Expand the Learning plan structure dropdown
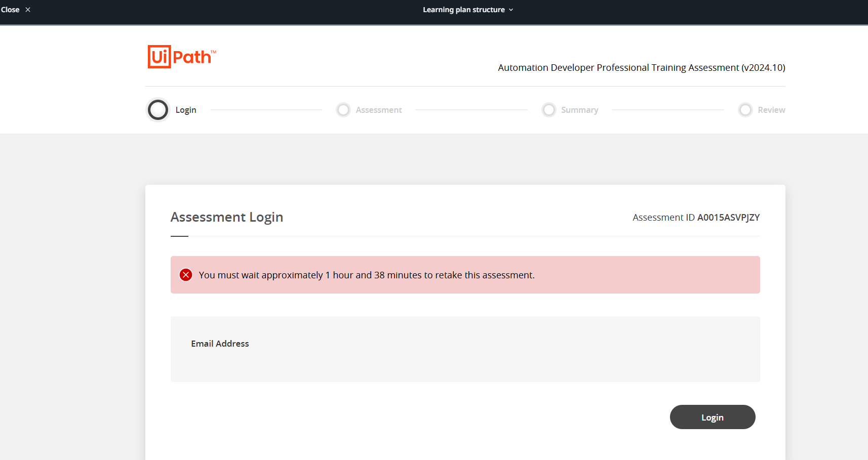This screenshot has width=868, height=460. point(468,10)
